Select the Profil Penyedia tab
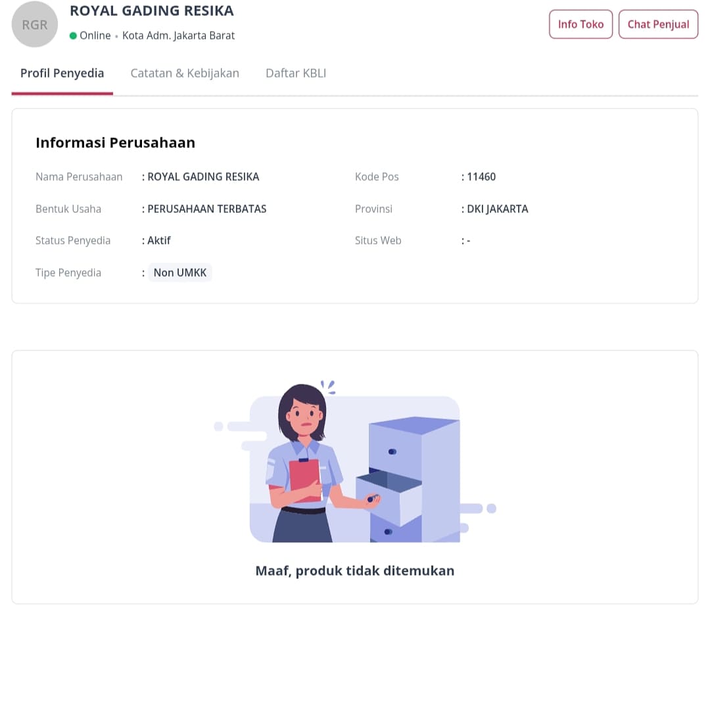This screenshot has height=728, width=710. coord(62,74)
